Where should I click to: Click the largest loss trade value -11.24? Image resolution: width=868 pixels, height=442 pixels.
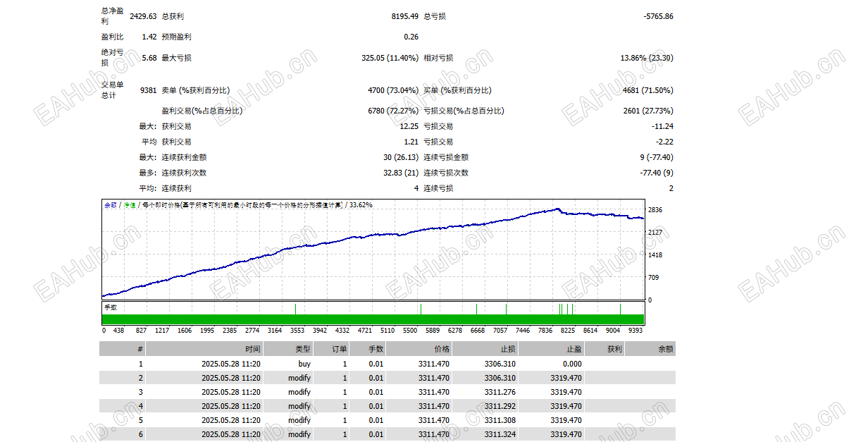662,126
